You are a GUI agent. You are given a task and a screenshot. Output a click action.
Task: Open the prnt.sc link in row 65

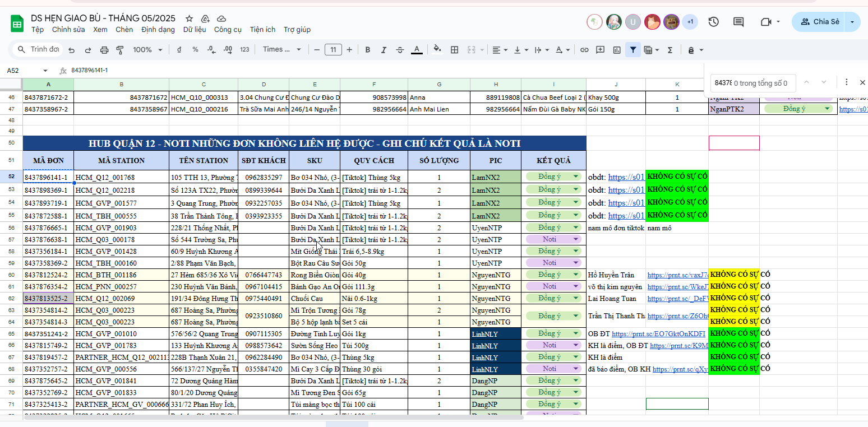click(658, 334)
